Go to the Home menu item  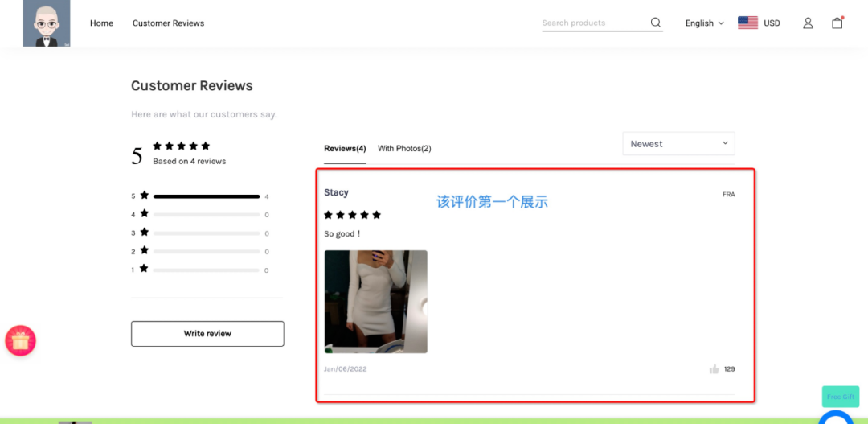click(x=101, y=23)
